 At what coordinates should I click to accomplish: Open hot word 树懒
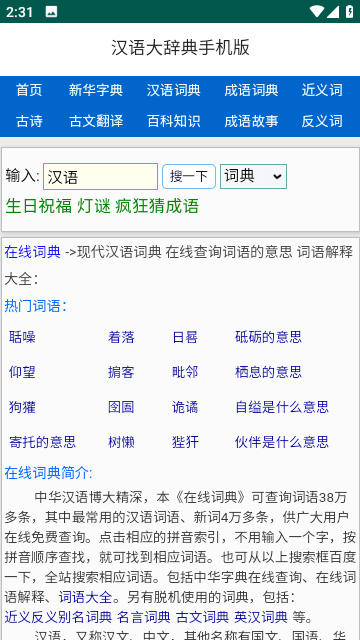121,442
